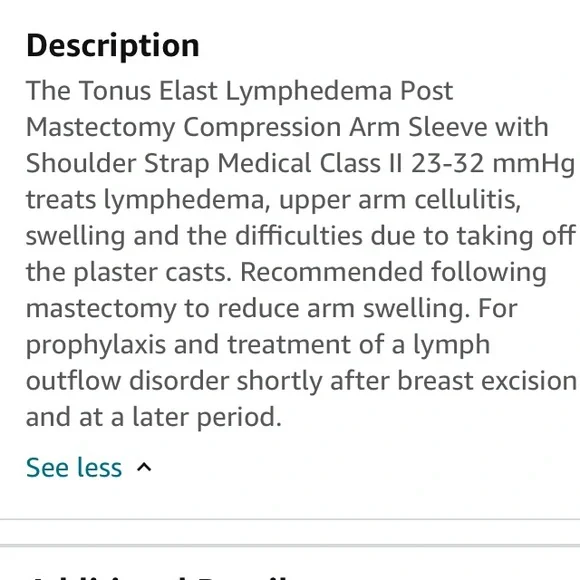Tap the partially visible Additional Details heading
Viewport: 580px width, 580px height.
[159, 576]
